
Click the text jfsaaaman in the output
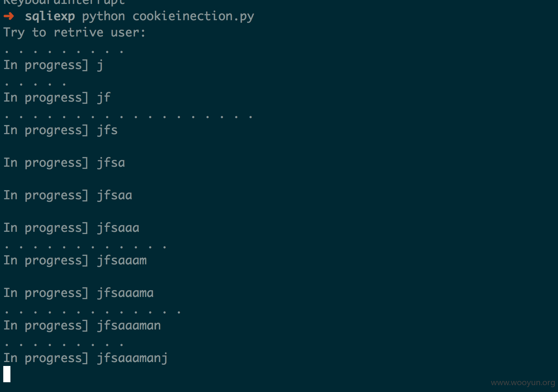coord(129,326)
